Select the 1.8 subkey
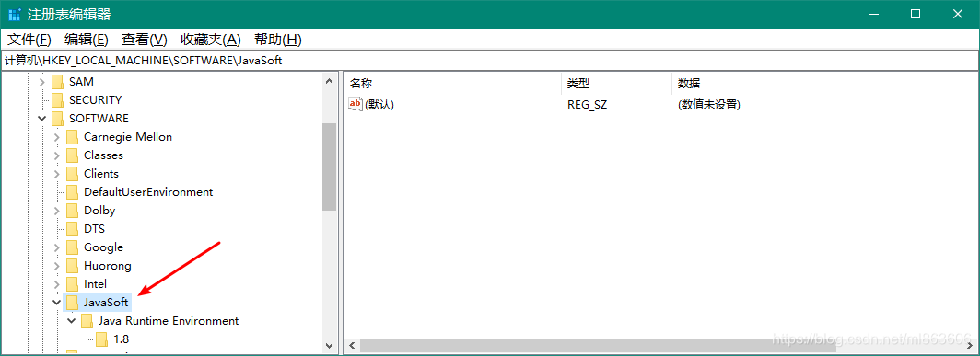This screenshot has height=356, width=980. tap(122, 339)
